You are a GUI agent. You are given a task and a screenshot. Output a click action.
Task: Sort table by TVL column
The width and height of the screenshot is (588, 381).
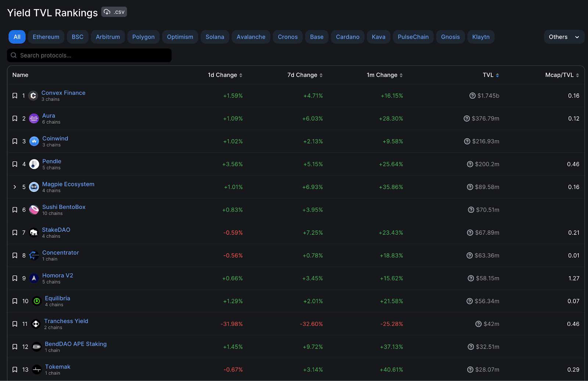click(491, 75)
